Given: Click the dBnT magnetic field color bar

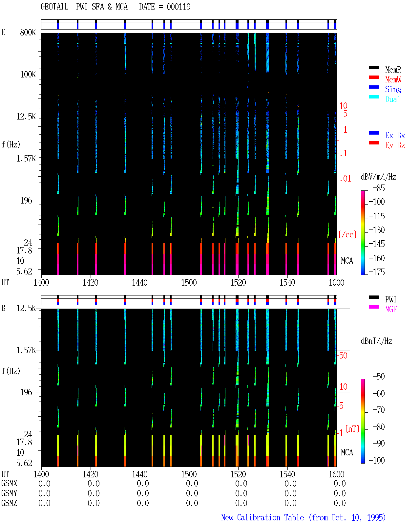Looking at the screenshot, I should point(363,421).
